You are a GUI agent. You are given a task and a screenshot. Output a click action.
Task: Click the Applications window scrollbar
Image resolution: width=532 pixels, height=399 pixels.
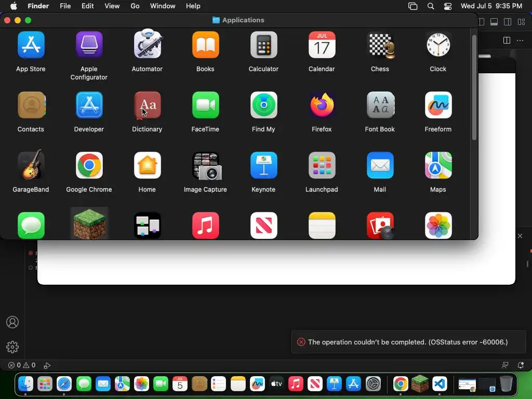tap(474, 87)
